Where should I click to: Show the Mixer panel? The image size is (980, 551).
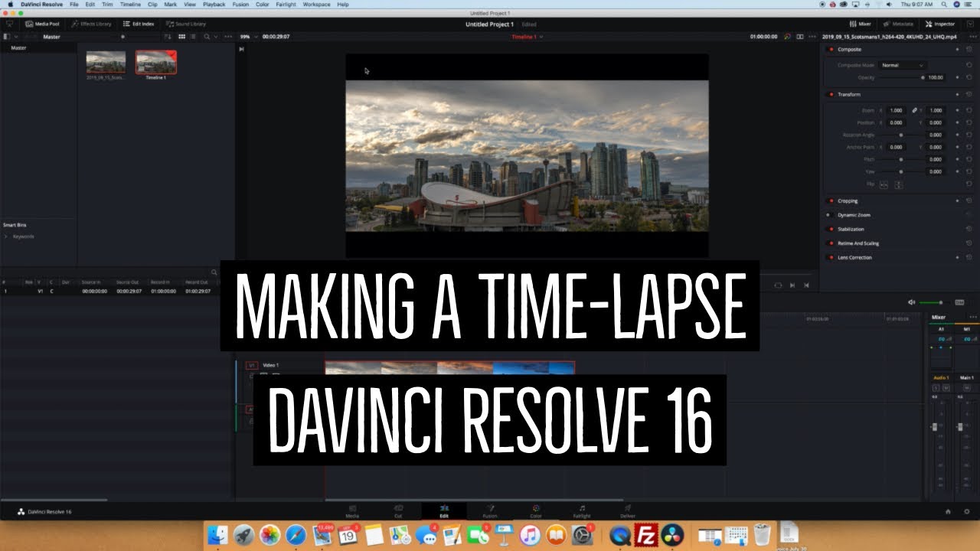[x=861, y=24]
